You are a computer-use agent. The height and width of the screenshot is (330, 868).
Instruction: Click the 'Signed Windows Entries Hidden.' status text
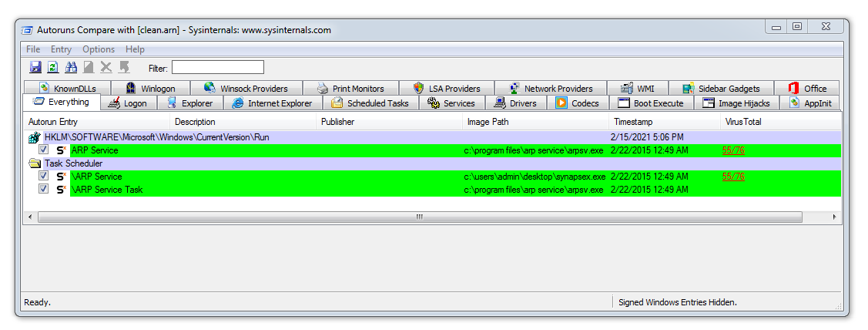(x=678, y=302)
